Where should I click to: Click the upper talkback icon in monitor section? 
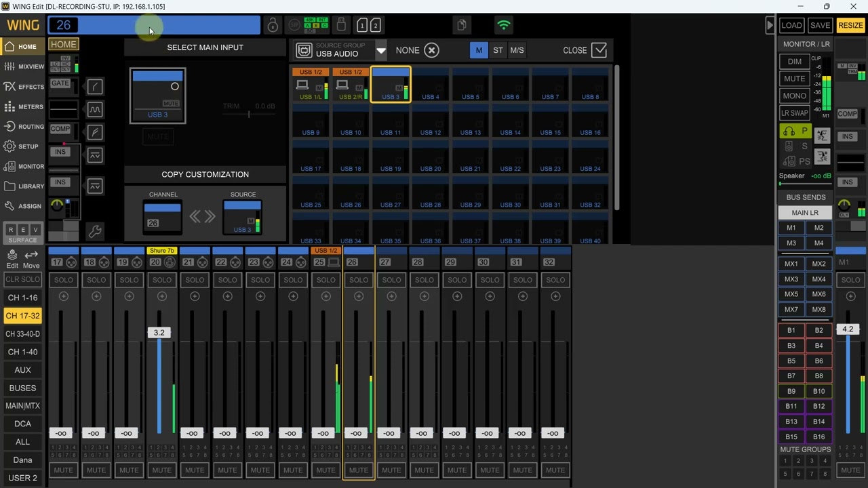tap(822, 136)
